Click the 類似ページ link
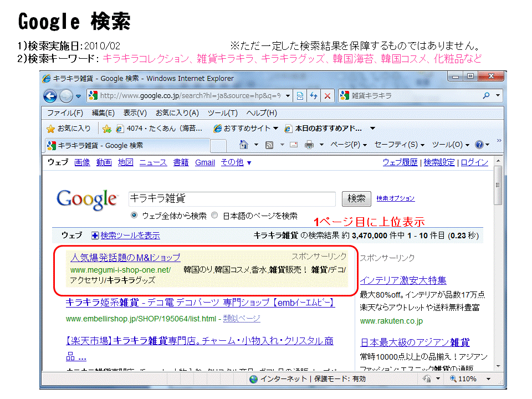The image size is (532, 399). [242, 319]
